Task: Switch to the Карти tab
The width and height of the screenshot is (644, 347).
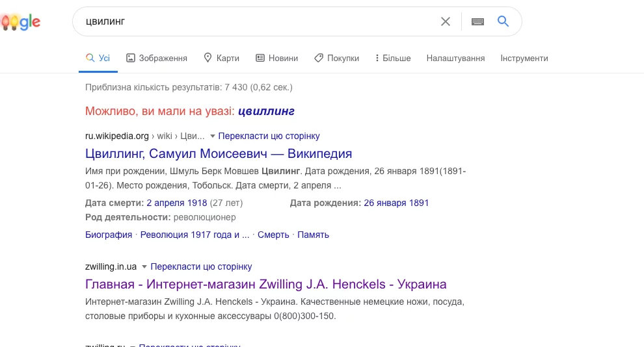Action: point(221,58)
